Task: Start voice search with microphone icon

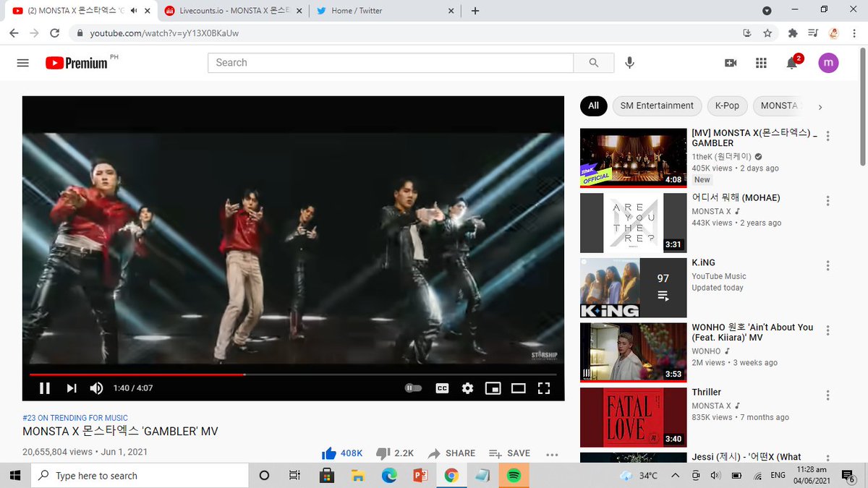Action: point(630,63)
